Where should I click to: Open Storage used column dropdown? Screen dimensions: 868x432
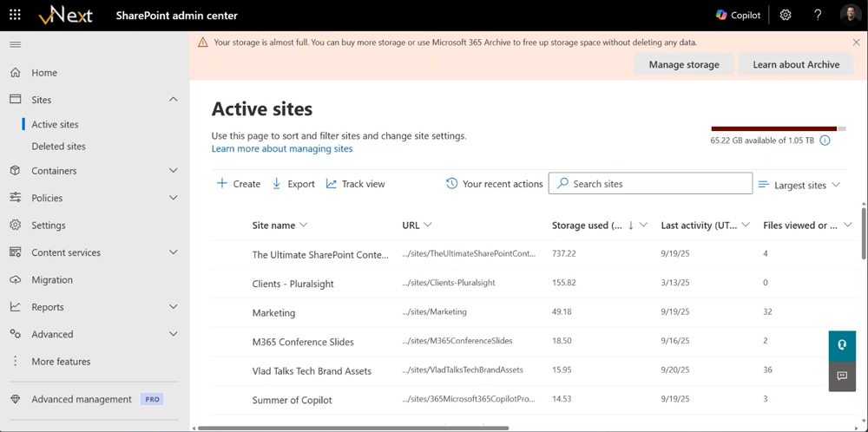pos(643,226)
